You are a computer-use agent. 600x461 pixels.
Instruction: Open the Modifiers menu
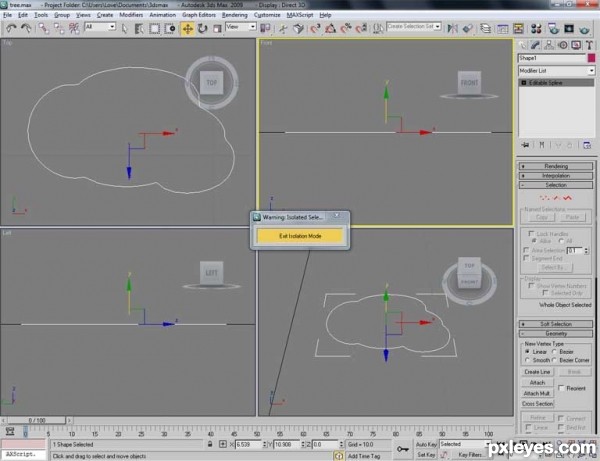131,15
